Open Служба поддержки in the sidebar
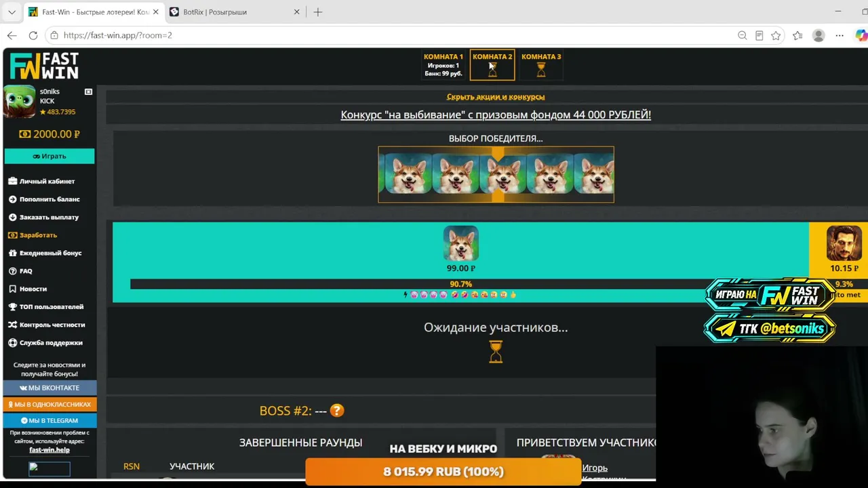 (x=45, y=343)
